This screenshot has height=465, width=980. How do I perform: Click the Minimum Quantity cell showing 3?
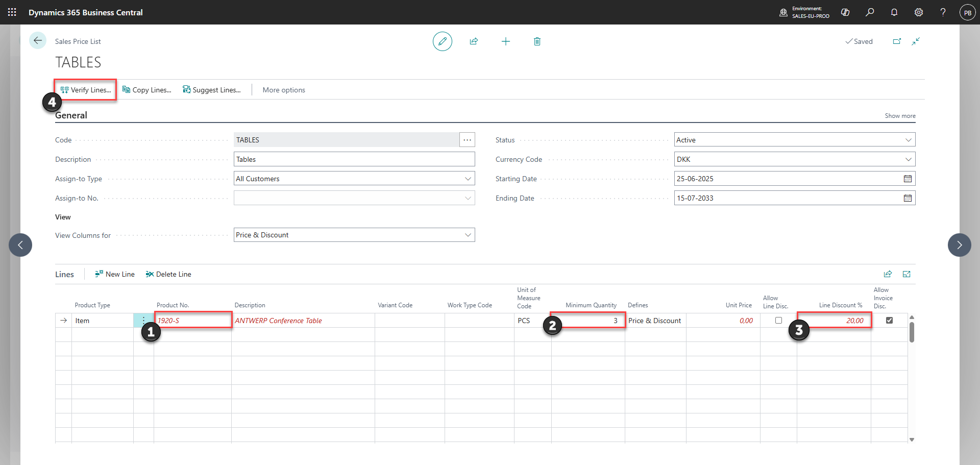588,321
